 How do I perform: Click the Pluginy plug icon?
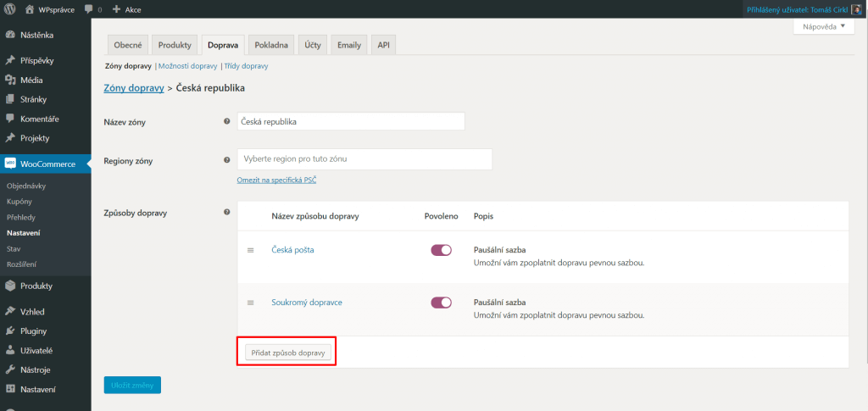[10, 331]
